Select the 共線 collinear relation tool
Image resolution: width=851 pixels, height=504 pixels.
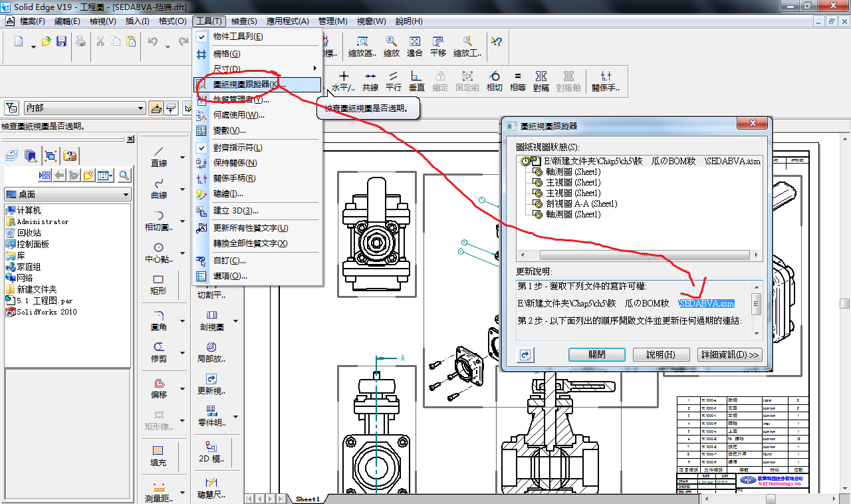coord(370,81)
